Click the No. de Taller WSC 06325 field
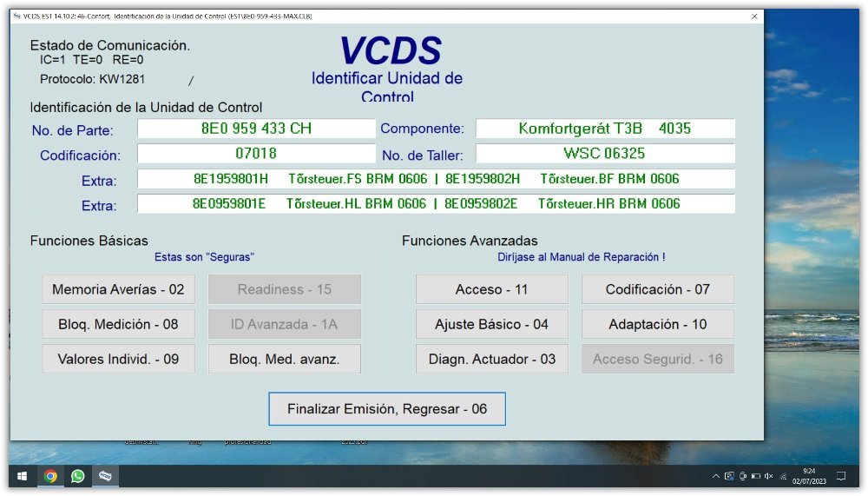This screenshot has height=496, width=868. click(x=605, y=154)
